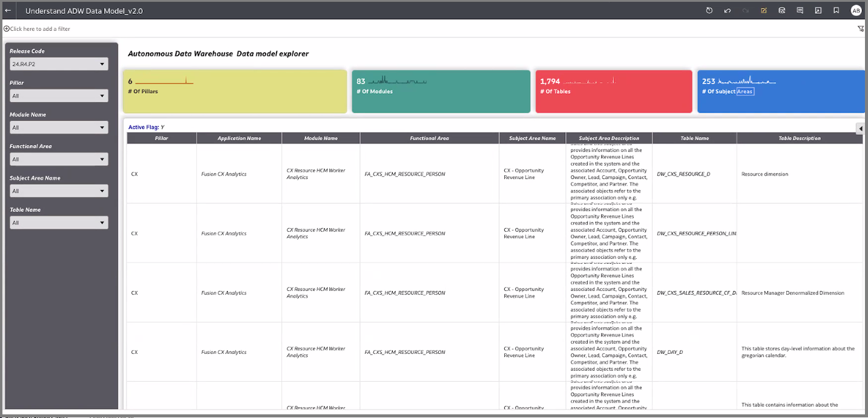Open the Notes/comments icon
The image size is (868, 418).
800,10
